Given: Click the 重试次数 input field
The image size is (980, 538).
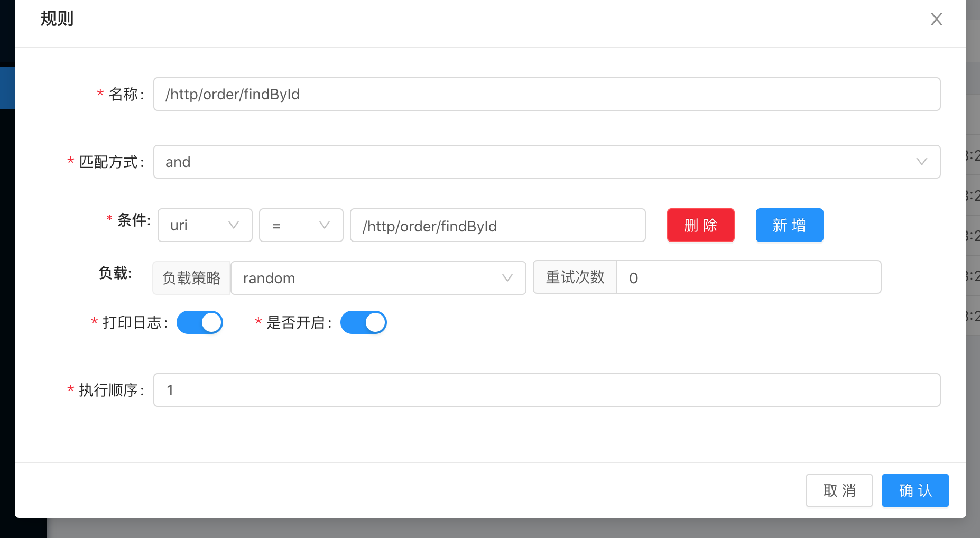Looking at the screenshot, I should (x=748, y=277).
